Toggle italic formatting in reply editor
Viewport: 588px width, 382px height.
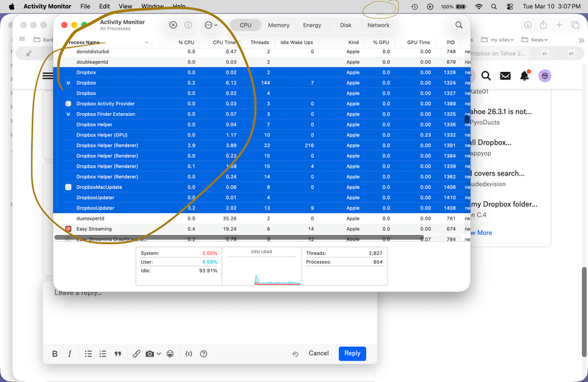(70, 353)
